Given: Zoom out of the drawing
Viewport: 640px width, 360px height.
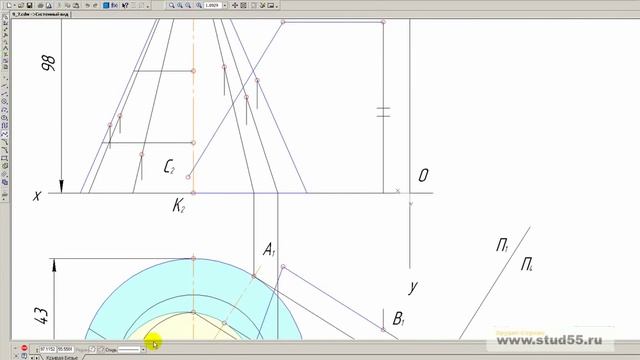Looking at the screenshot, I should [x=188, y=5].
